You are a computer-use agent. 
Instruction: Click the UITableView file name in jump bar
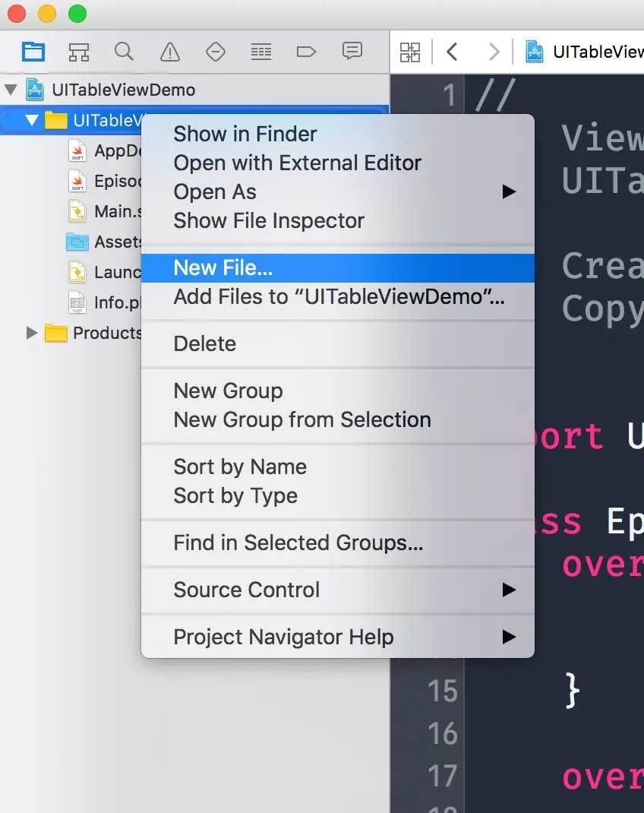598,52
